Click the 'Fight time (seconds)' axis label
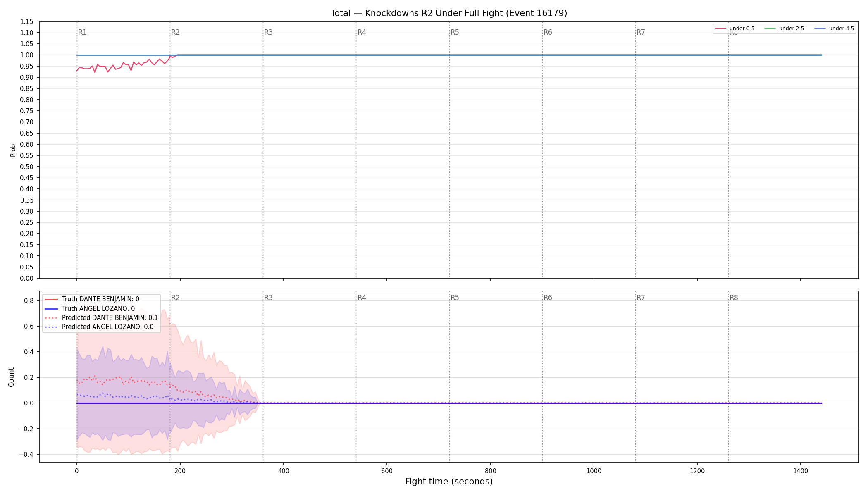Image resolution: width=868 pixels, height=496 pixels. (449, 482)
